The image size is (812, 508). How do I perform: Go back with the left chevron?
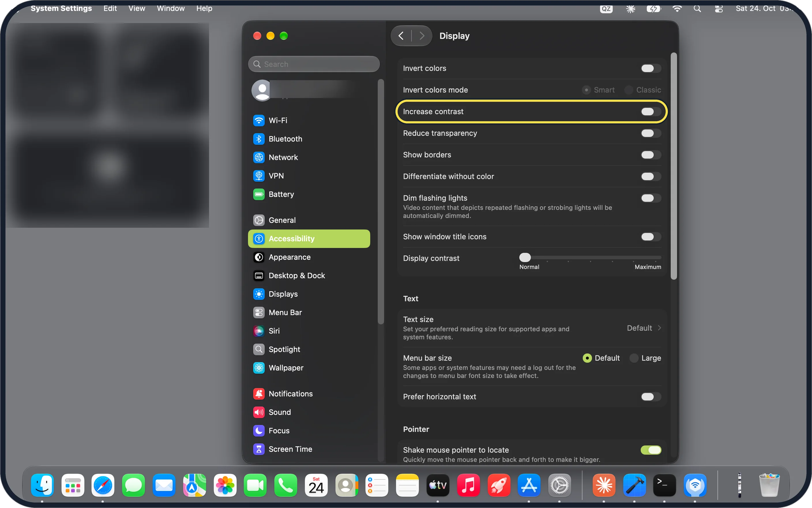pyautogui.click(x=401, y=36)
